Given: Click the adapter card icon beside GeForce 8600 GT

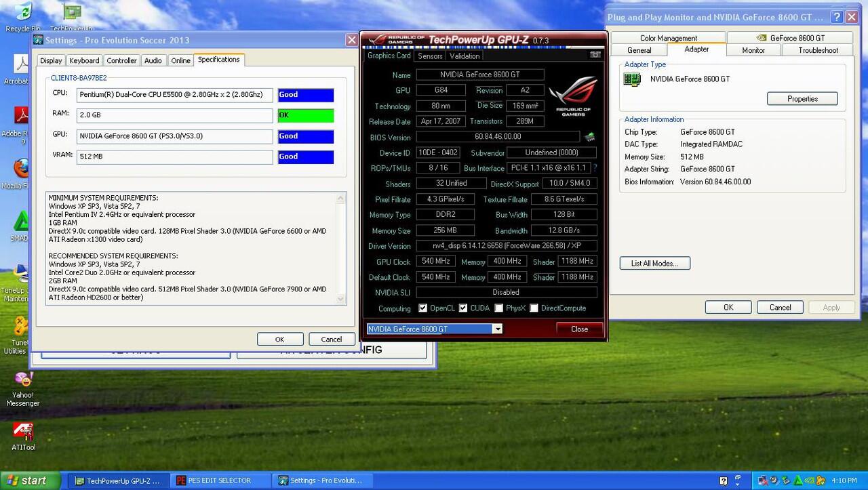Looking at the screenshot, I should pyautogui.click(x=632, y=79).
